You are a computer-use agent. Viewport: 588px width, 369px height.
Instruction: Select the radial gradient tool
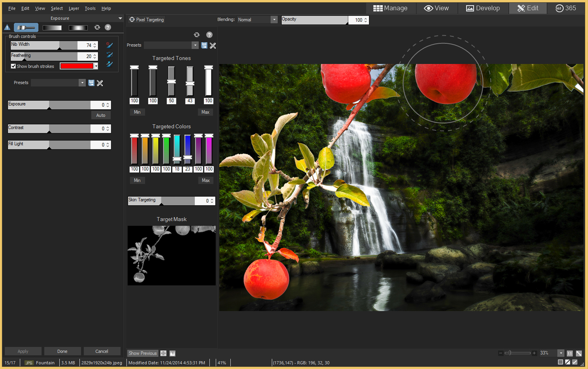pyautogui.click(x=78, y=28)
